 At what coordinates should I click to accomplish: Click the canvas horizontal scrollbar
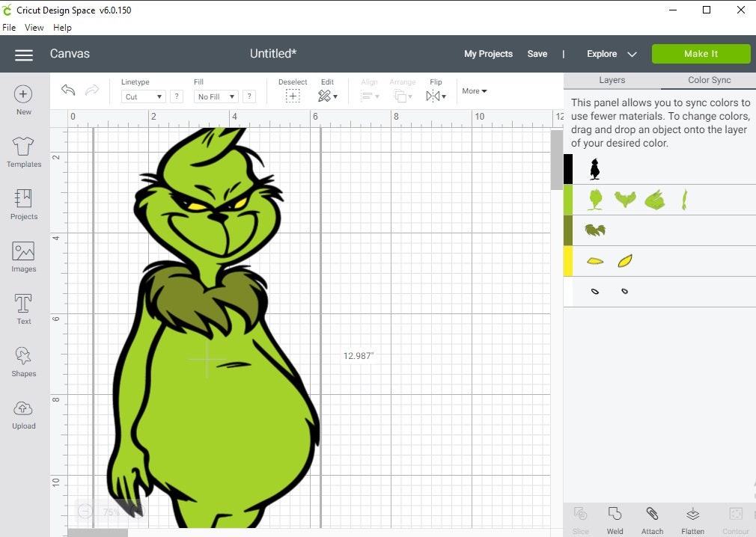pyautogui.click(x=98, y=533)
